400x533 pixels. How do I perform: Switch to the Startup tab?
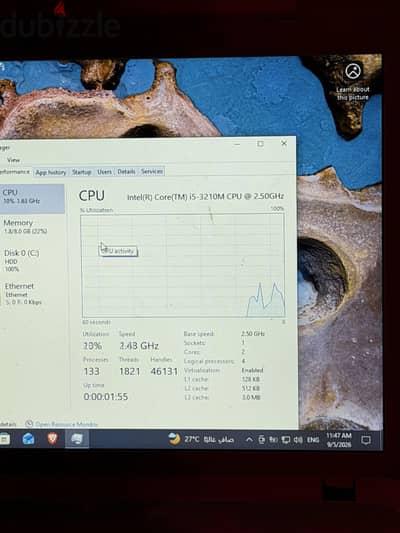click(82, 172)
